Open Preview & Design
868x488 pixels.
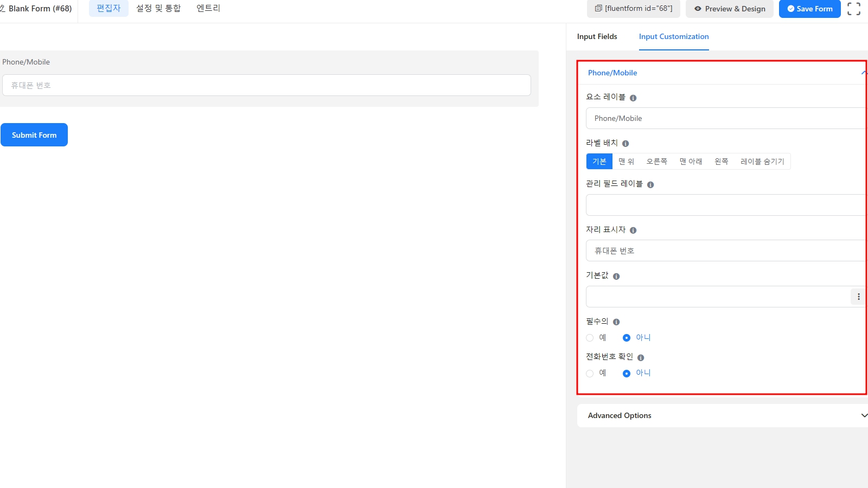point(730,9)
